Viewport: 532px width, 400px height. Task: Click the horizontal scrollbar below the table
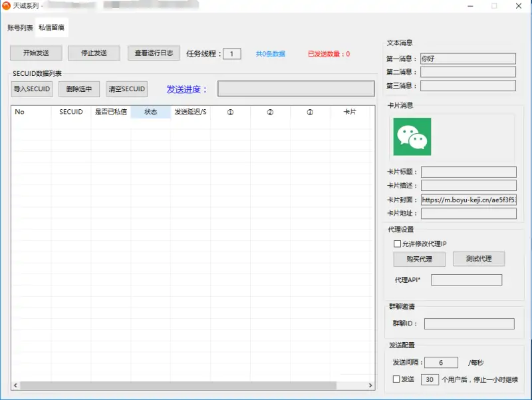pyautogui.click(x=193, y=385)
